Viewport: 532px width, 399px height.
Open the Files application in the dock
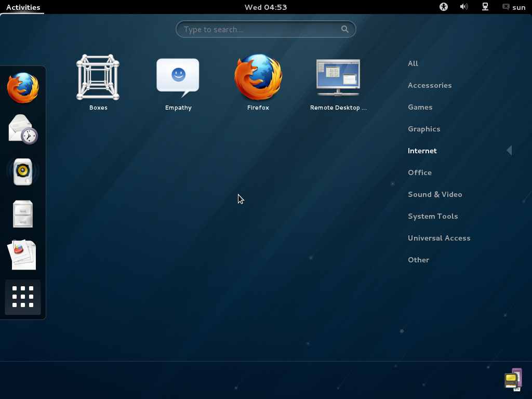[x=22, y=214]
